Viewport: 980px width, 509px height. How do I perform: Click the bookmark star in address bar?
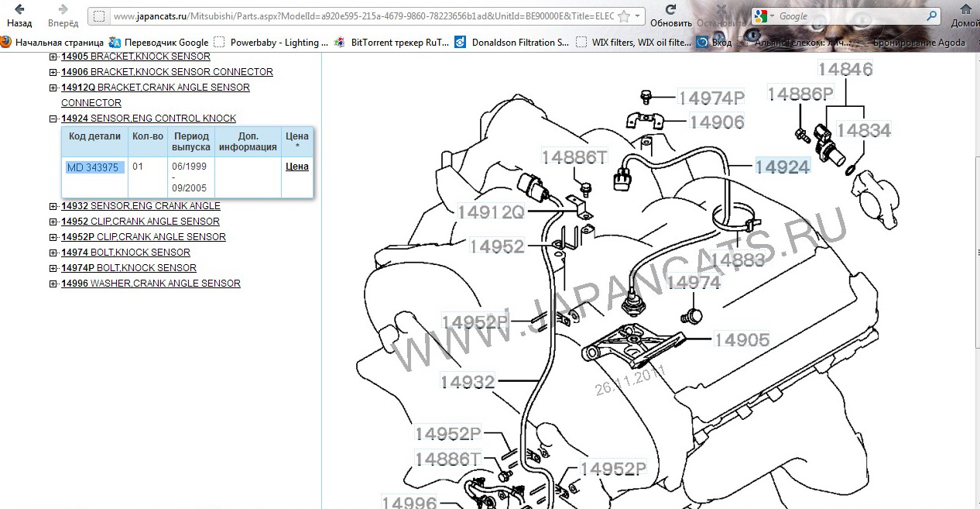pos(625,16)
